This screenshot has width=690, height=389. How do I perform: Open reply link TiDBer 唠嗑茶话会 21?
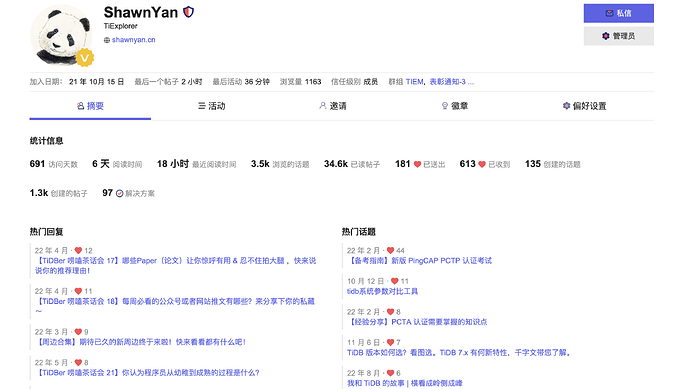[147, 373]
